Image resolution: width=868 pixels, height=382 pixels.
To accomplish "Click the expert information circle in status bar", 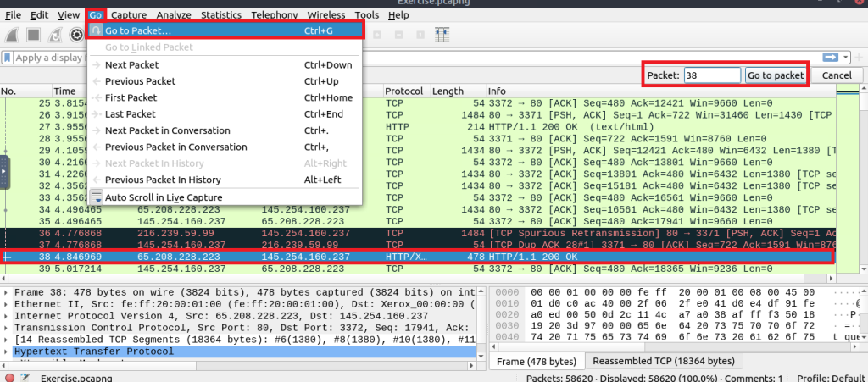I will pos(8,376).
